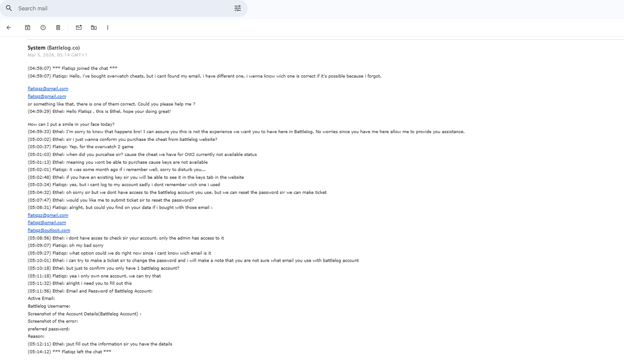Select the 05:02:48 'existing key' line
The image size is (624, 364).
[x=136, y=177]
